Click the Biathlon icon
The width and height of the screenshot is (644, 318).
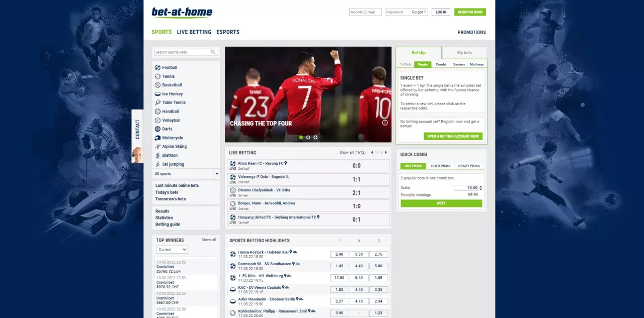(157, 155)
